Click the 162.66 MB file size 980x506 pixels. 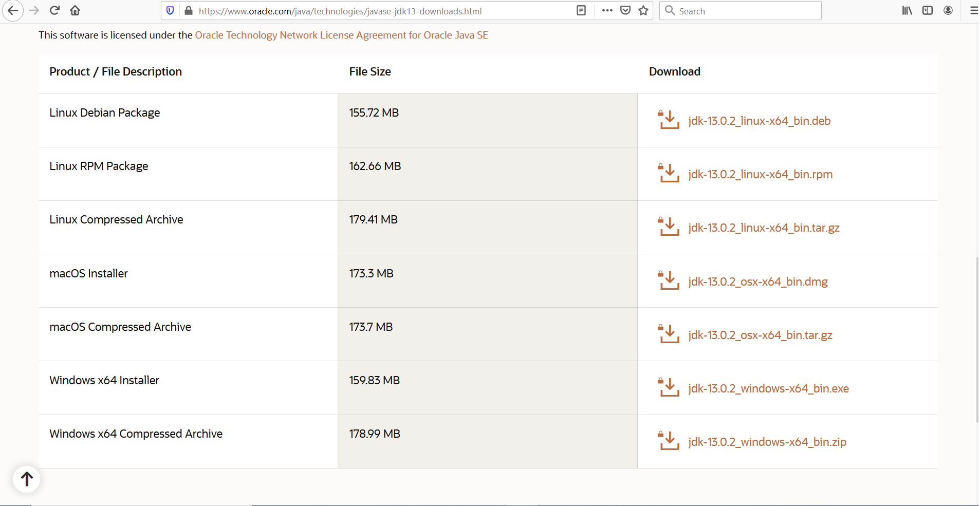point(375,166)
